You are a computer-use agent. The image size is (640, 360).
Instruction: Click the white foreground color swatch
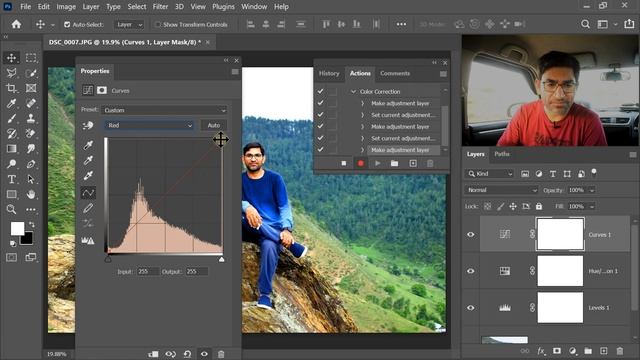17,228
